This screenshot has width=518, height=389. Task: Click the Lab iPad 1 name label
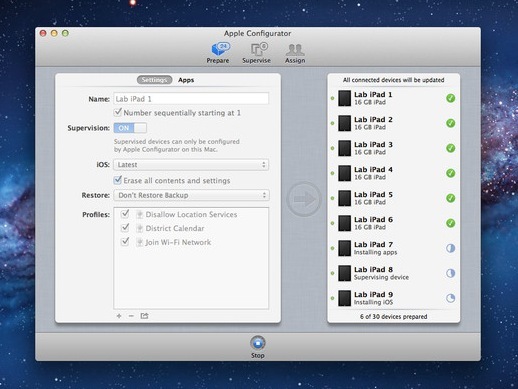click(373, 94)
